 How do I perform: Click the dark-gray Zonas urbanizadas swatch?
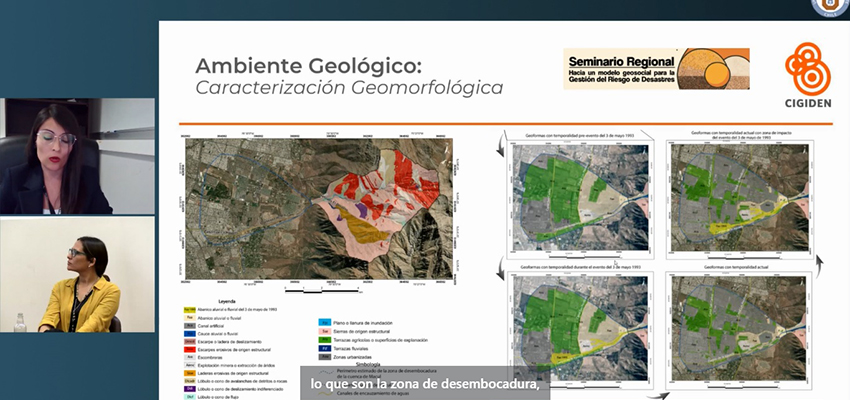point(324,357)
